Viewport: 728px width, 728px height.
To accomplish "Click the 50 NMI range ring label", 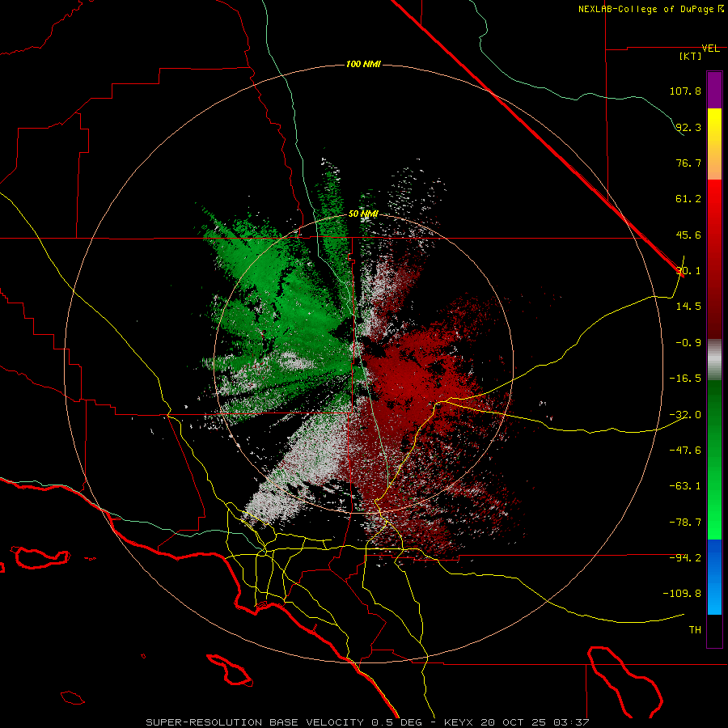I will (363, 214).
